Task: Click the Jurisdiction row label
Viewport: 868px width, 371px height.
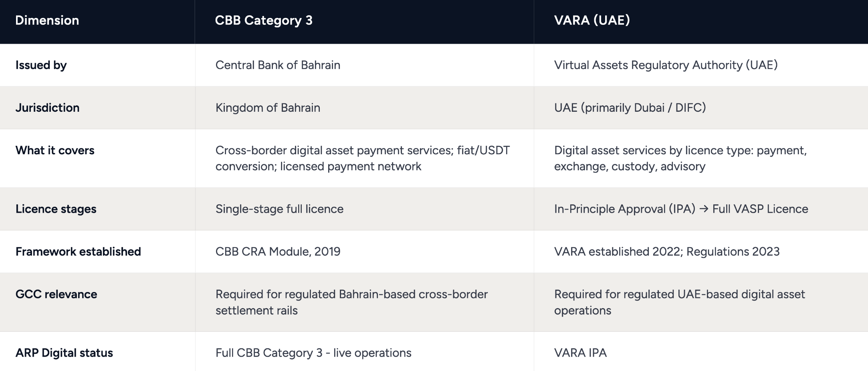Action: (x=47, y=107)
